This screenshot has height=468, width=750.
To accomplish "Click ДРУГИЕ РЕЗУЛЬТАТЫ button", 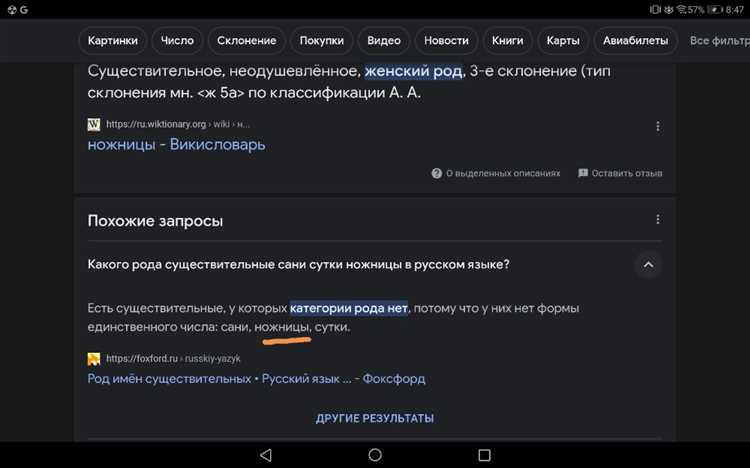I will tap(375, 418).
